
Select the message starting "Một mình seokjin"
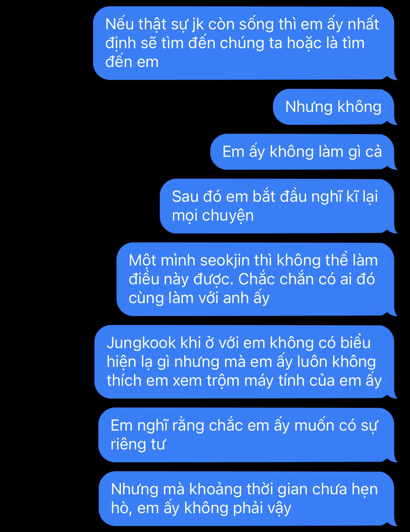[256, 279]
